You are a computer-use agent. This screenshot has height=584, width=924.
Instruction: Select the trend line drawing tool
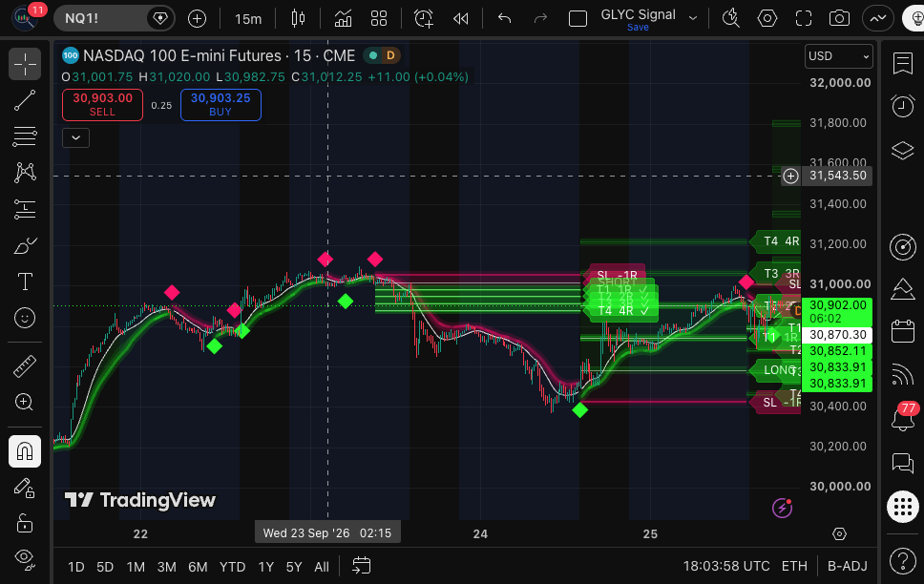pyautogui.click(x=25, y=100)
